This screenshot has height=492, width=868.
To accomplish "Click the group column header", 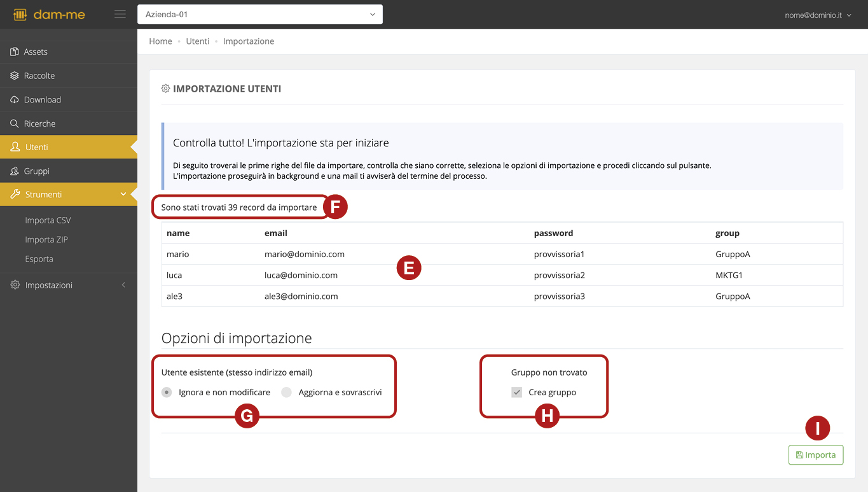I will point(727,233).
